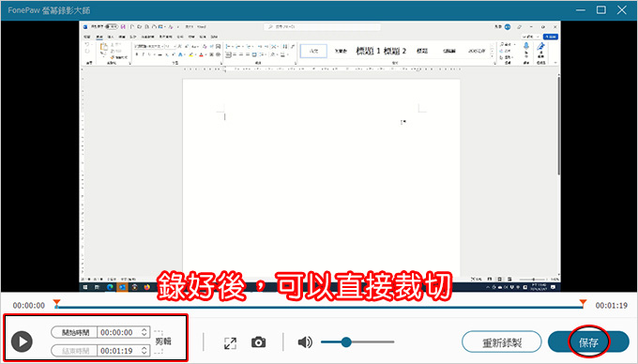Close the FonePaw window

[x=621, y=9]
